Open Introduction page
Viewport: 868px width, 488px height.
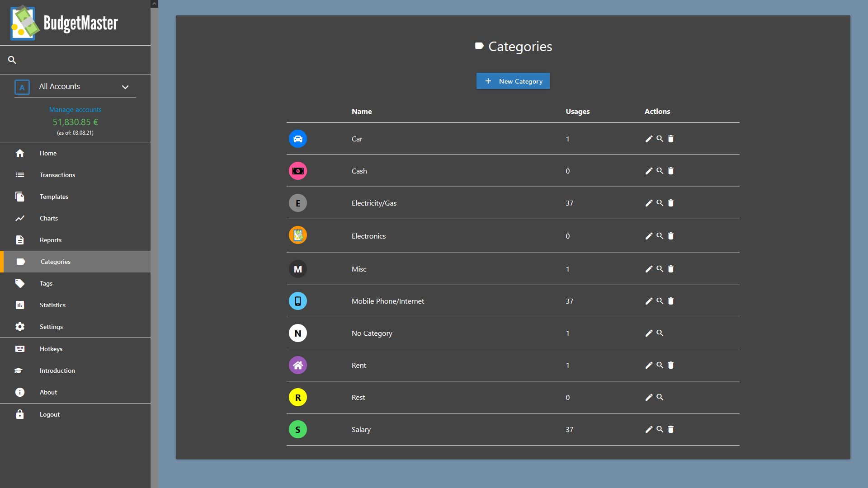[75, 371]
